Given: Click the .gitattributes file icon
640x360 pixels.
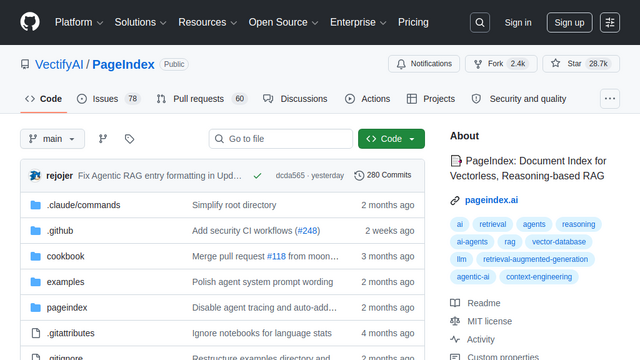Looking at the screenshot, I should point(36,333).
